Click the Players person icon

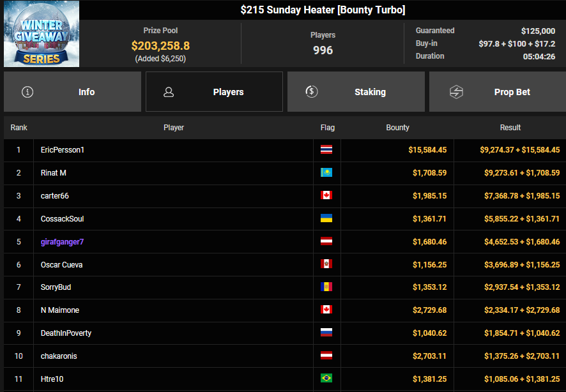click(169, 92)
